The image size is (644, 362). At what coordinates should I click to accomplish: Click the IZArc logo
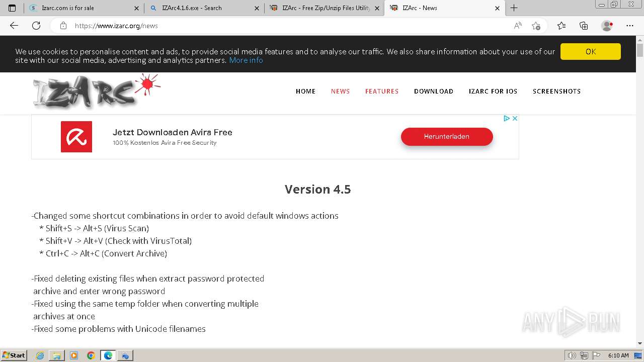(97, 91)
